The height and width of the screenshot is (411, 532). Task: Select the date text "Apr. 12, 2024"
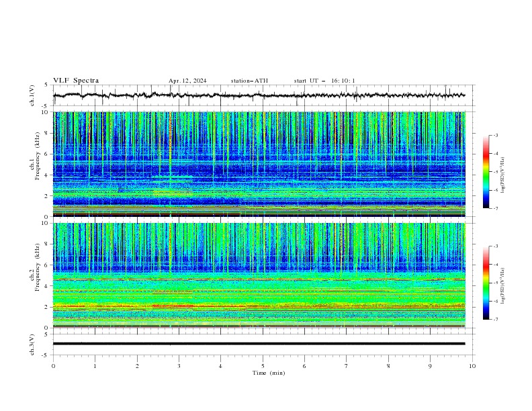pos(187,81)
